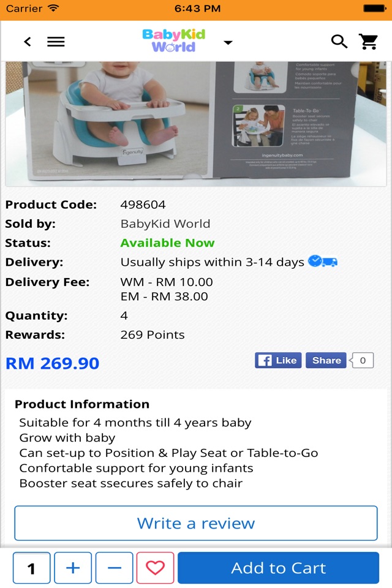This screenshot has height=588, width=392.
Task: Expand the dropdown arrow beside the logo
Action: tap(228, 42)
